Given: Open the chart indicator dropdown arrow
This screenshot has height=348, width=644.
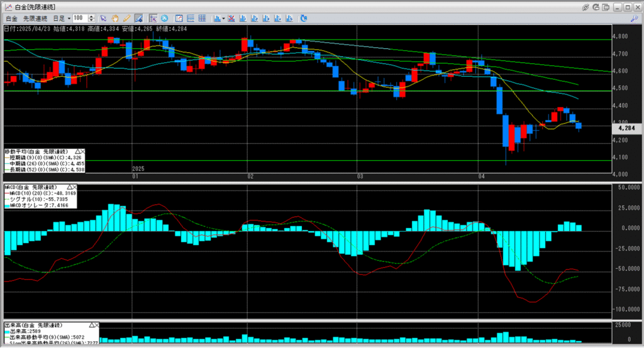Looking at the screenshot, I should pos(223,18).
